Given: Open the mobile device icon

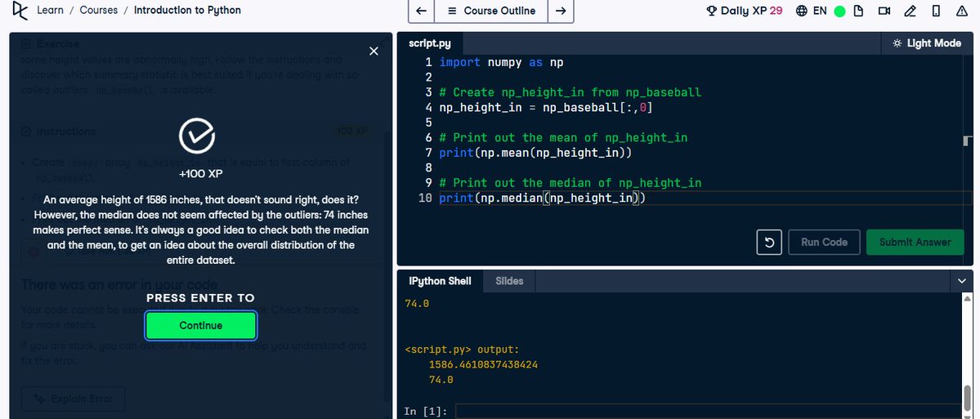Looking at the screenshot, I should click(x=936, y=11).
